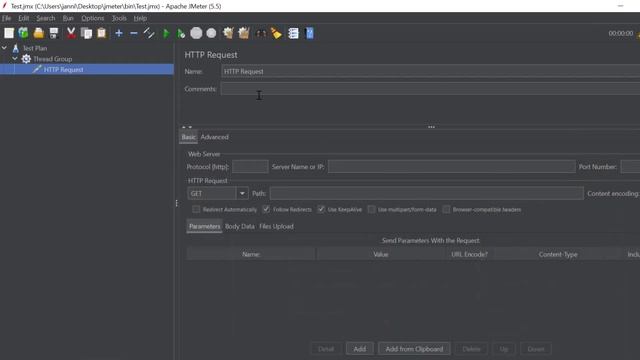Open the GET method dropdown
The width and height of the screenshot is (640, 360).
[242, 193]
